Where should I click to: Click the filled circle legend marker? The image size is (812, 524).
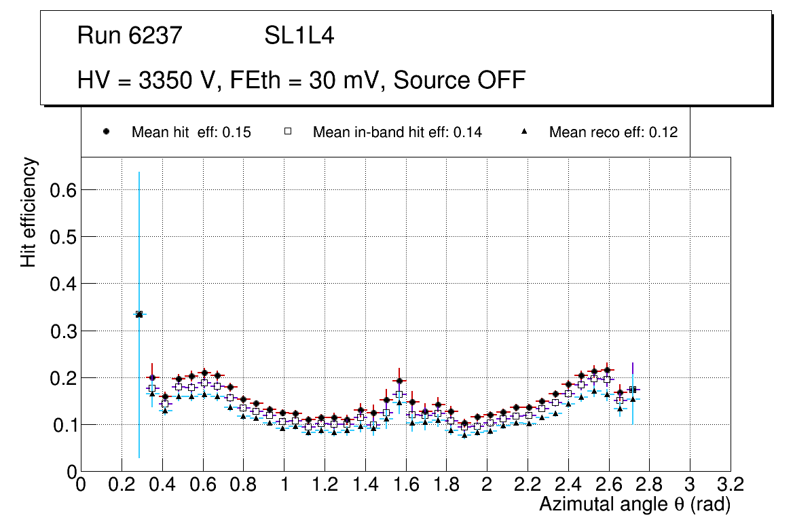(106, 132)
